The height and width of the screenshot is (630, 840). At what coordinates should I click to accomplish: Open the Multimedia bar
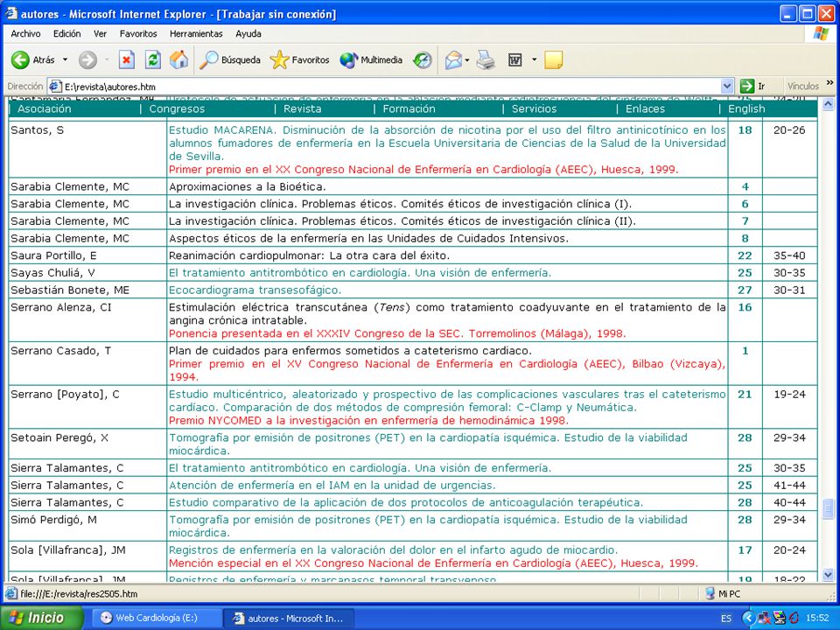(x=371, y=60)
